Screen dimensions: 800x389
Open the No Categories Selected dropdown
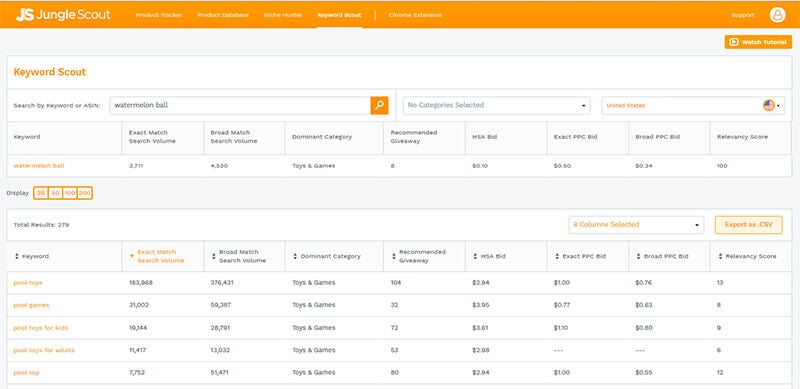pyautogui.click(x=497, y=105)
